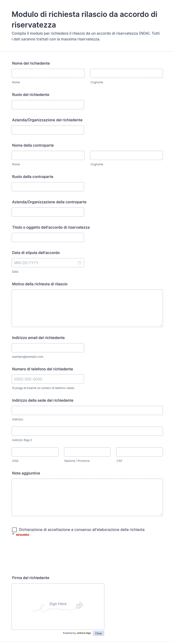
Task: Select the requester Nome input field
Action: (x=48, y=73)
